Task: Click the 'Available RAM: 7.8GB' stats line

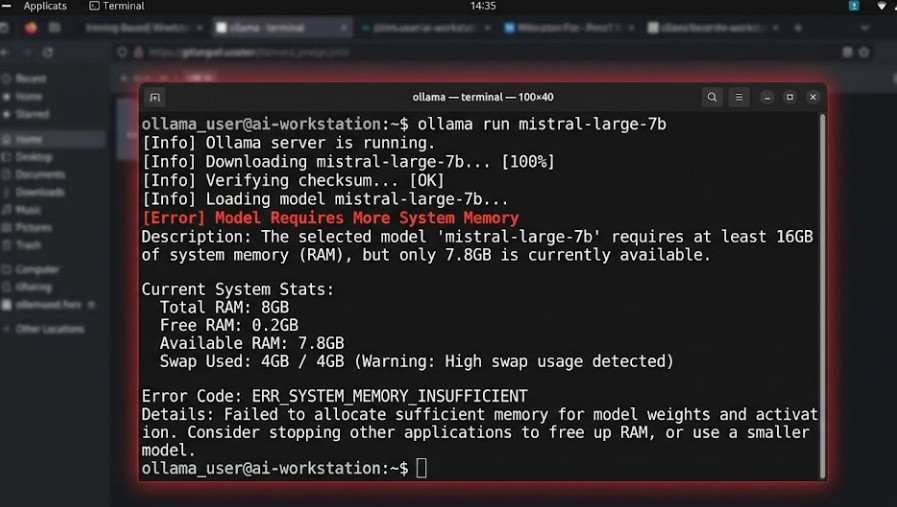Action: pos(252,343)
